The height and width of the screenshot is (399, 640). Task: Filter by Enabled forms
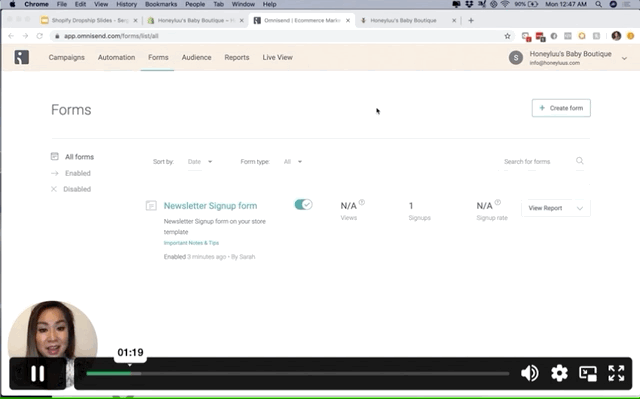click(78, 173)
